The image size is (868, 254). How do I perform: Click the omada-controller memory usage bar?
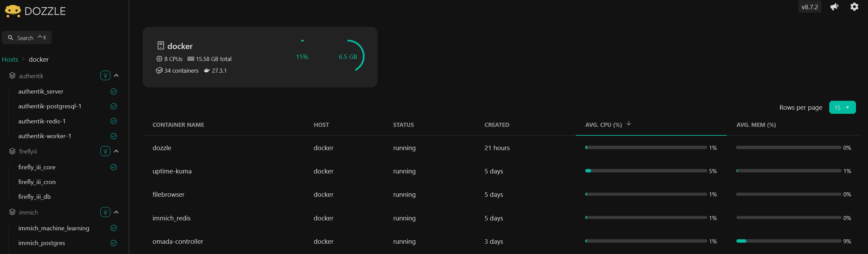coord(788,241)
